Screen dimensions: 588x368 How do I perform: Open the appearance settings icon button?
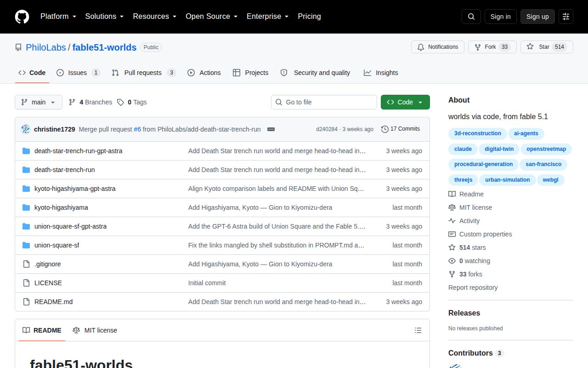click(x=566, y=17)
